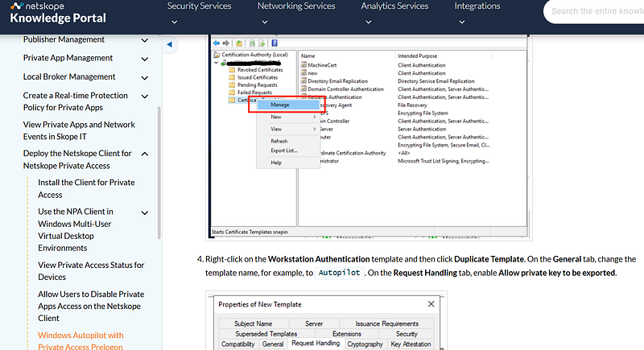Image resolution: width=644 pixels, height=350 pixels.
Task: Click the Netskope Knowledge Portal logo
Action: (x=58, y=13)
